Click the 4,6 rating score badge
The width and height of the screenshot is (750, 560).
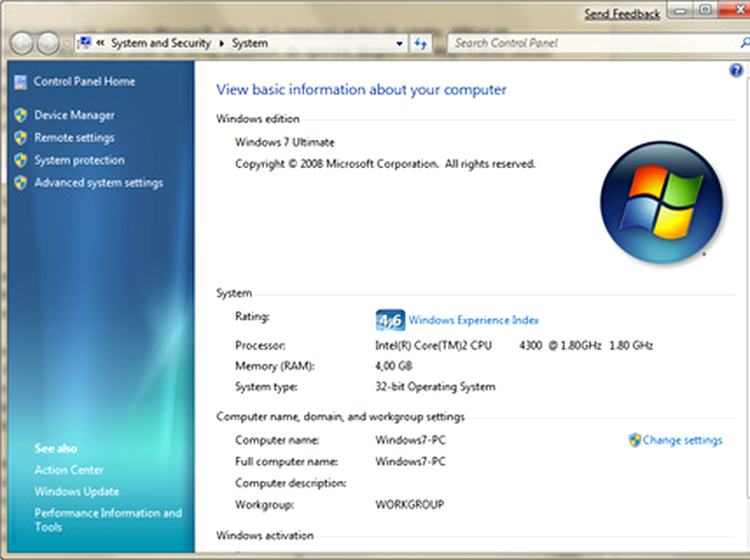tap(390, 320)
